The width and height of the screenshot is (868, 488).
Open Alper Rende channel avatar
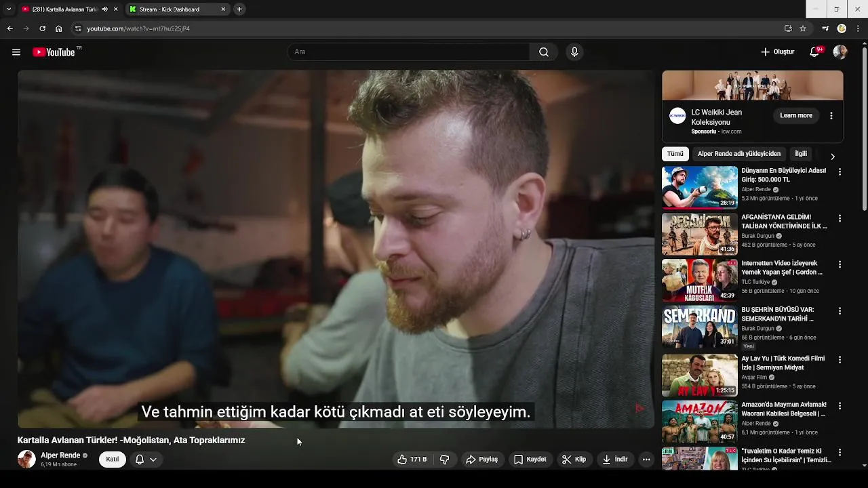click(x=26, y=460)
